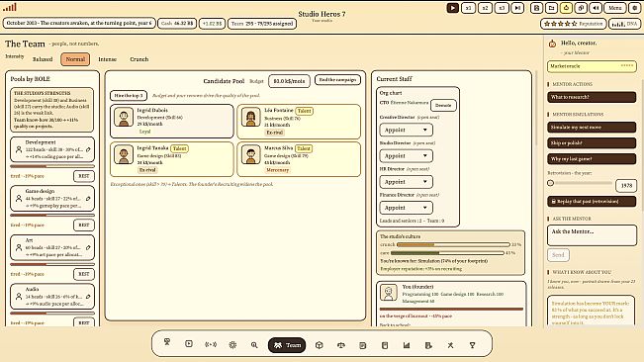The width and height of the screenshot is (644, 362).
Task: Click Ship or polish? simulation
Action: [592, 142]
